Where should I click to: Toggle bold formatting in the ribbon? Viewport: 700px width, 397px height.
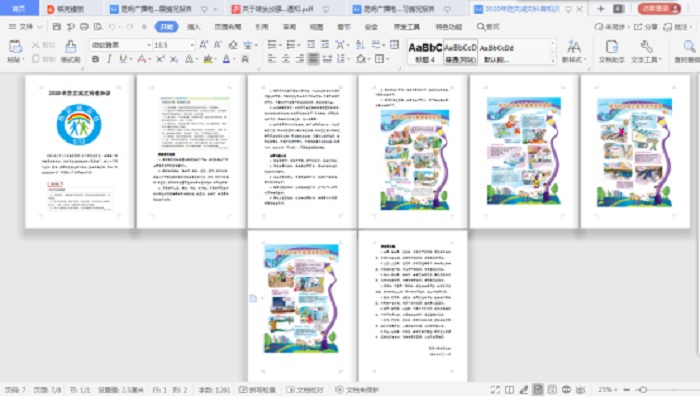coord(95,59)
